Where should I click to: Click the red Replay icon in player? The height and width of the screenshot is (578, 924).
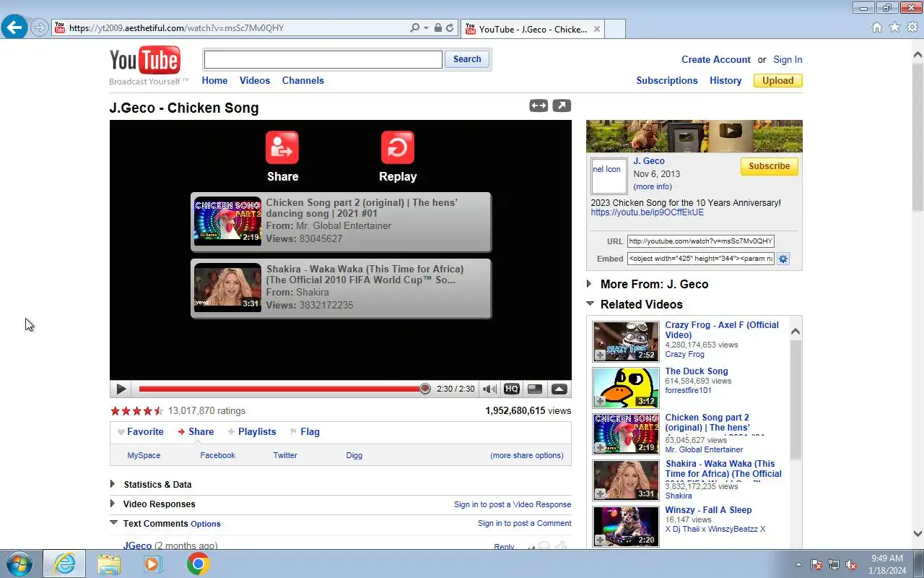[x=398, y=147]
